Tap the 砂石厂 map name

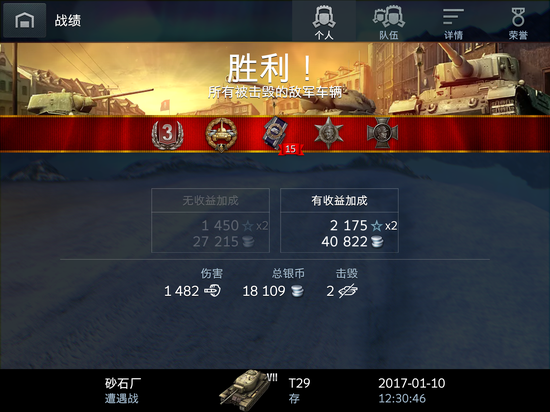click(x=123, y=383)
